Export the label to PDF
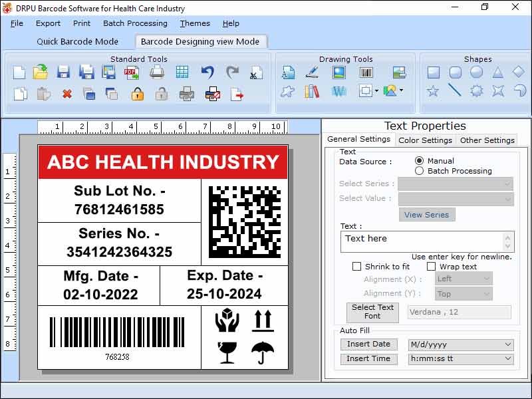 [x=132, y=71]
